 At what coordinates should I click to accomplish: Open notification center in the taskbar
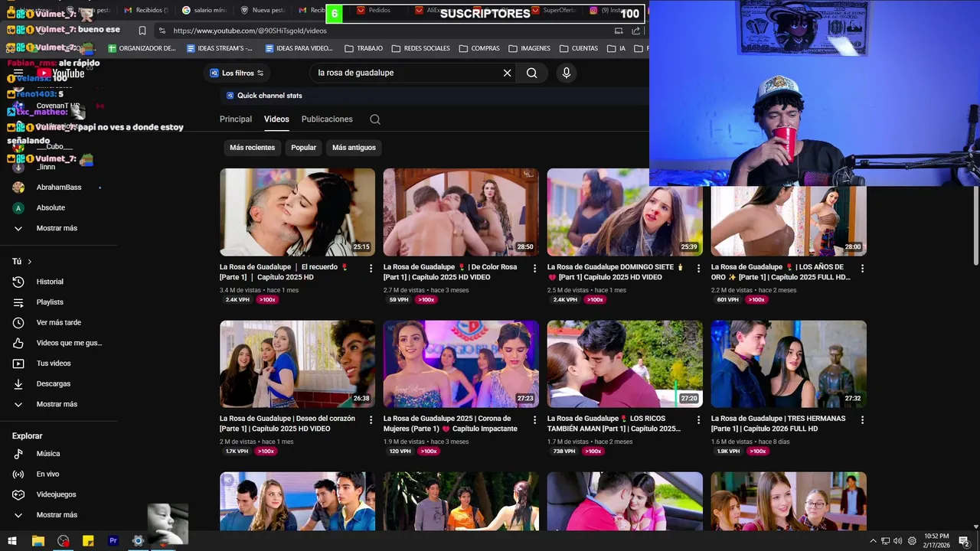[x=964, y=541]
